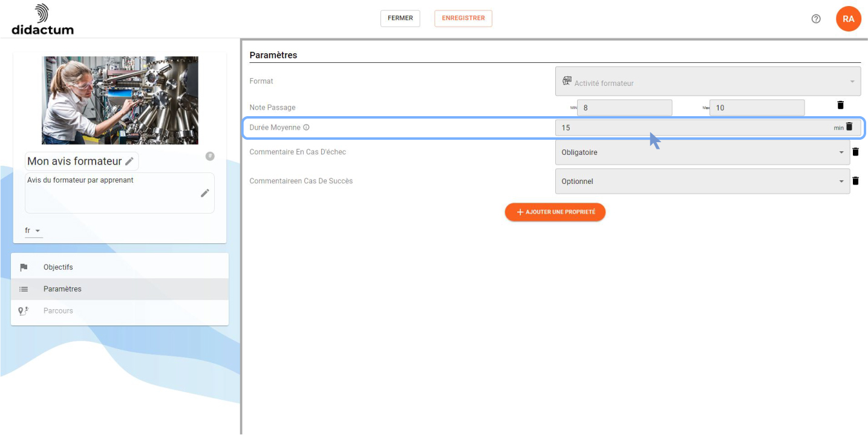The width and height of the screenshot is (868, 435).
Task: Open the Format dropdown
Action: pyautogui.click(x=708, y=81)
